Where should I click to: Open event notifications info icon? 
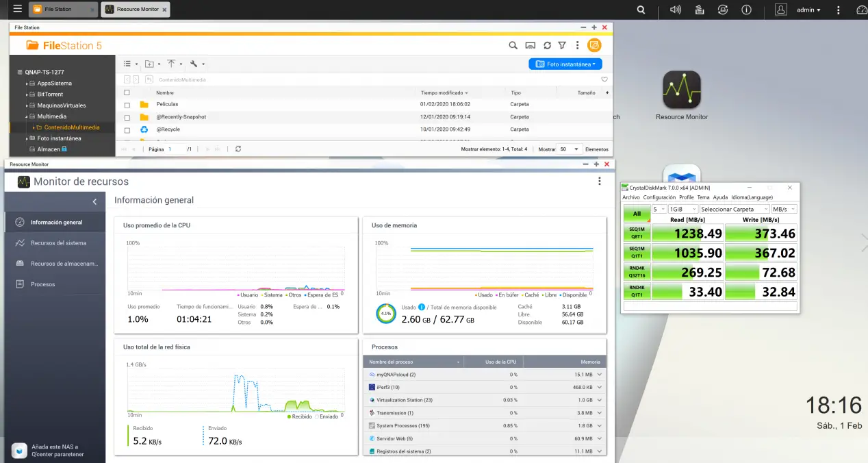pyautogui.click(x=746, y=10)
